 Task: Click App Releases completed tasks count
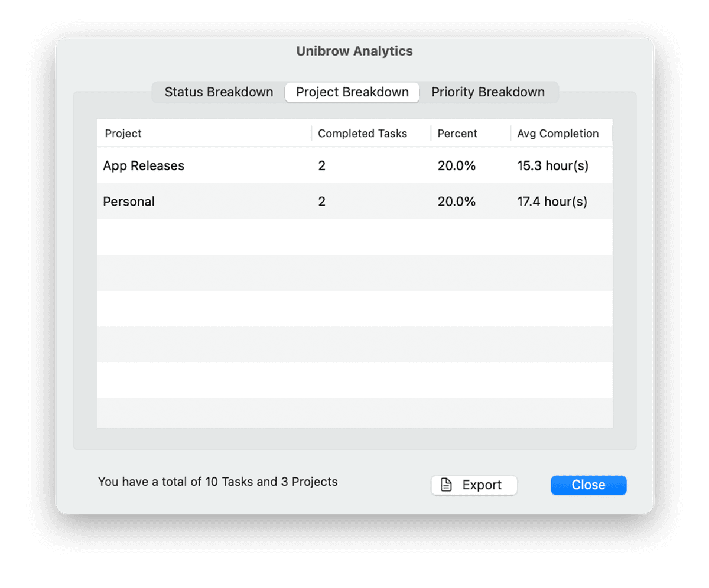[322, 166]
